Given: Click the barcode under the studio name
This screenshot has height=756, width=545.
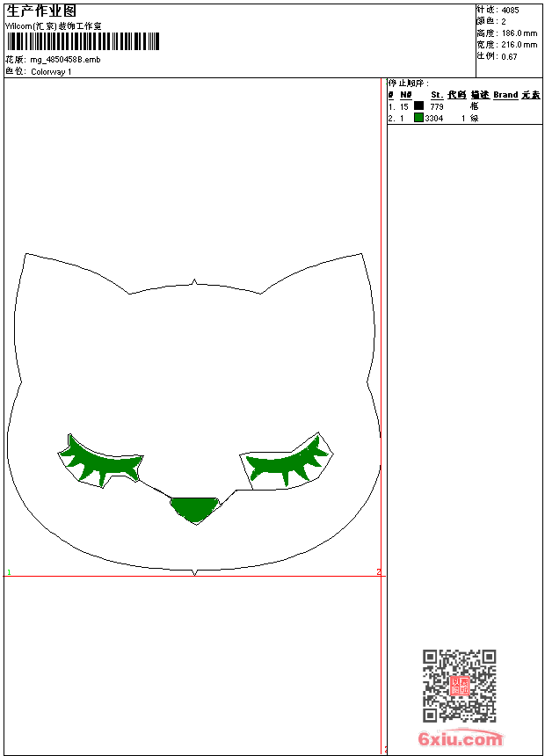Looking at the screenshot, I should coord(83,41).
